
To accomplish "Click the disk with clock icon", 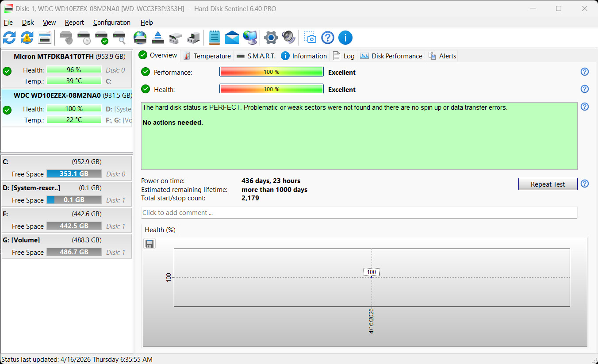I will pos(84,38).
